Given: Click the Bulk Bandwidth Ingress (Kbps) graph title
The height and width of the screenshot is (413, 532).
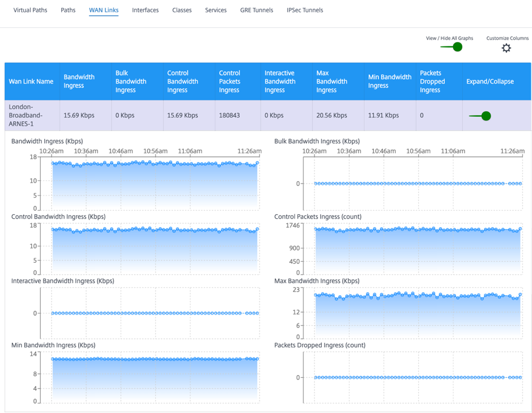Looking at the screenshot, I should pyautogui.click(x=317, y=141).
